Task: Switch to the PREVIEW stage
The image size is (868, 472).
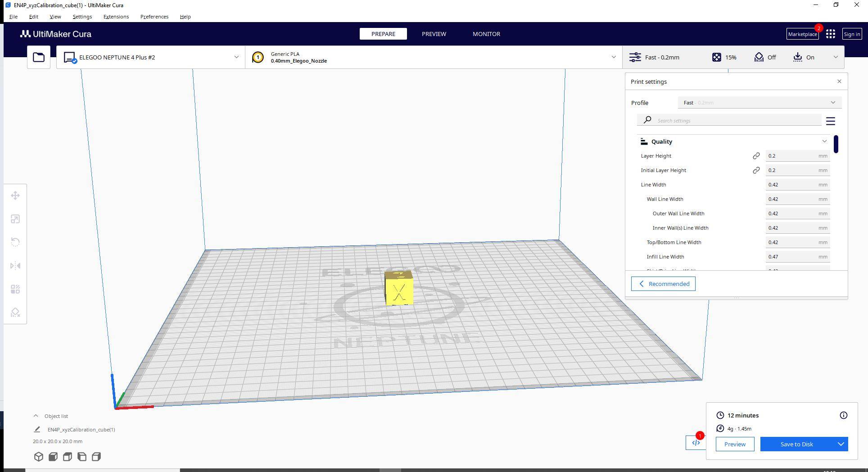Action: tap(434, 34)
